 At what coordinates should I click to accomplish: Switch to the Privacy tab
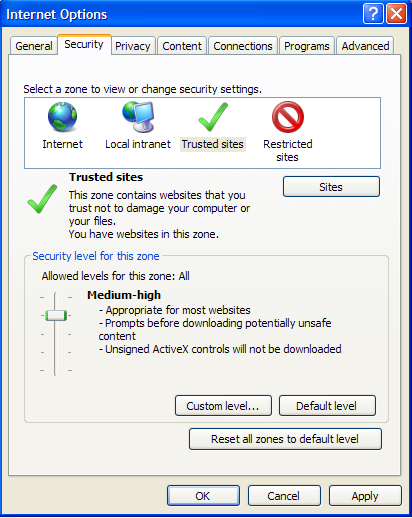(133, 46)
